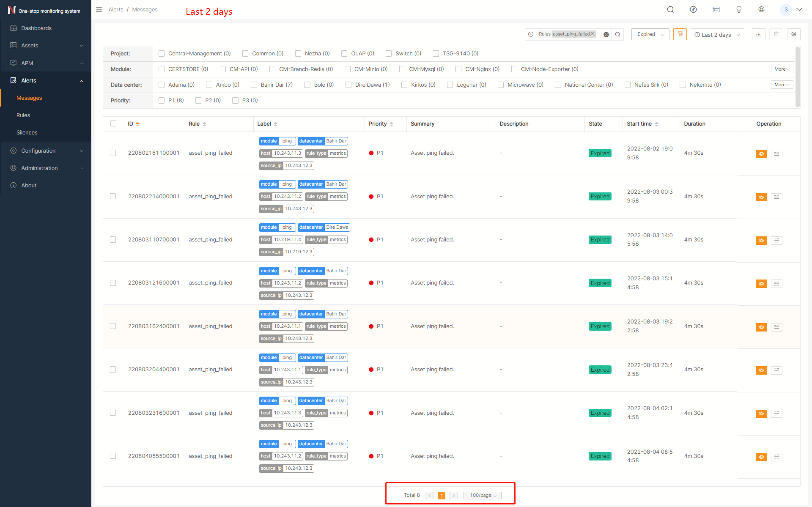Change the 100/page size selector
Viewport: 812px width, 507px height.
point(483,496)
